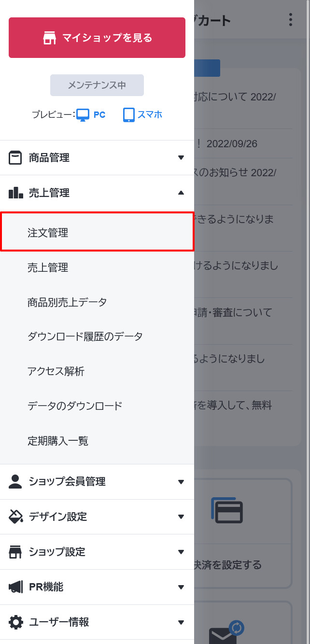The width and height of the screenshot is (310, 644).
Task: Preview shop in スマホ mode
Action: pyautogui.click(x=143, y=114)
